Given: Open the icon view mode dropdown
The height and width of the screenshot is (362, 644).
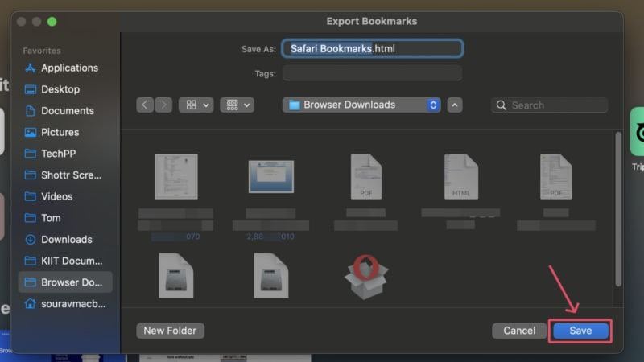Looking at the screenshot, I should tap(196, 105).
